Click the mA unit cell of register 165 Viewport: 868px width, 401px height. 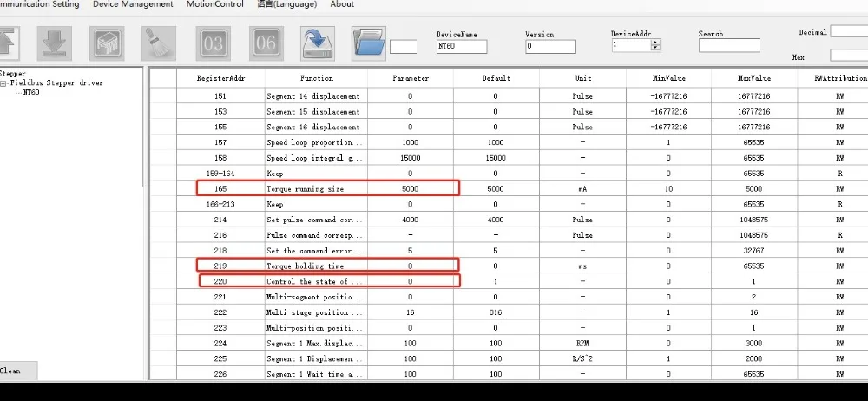click(x=583, y=189)
